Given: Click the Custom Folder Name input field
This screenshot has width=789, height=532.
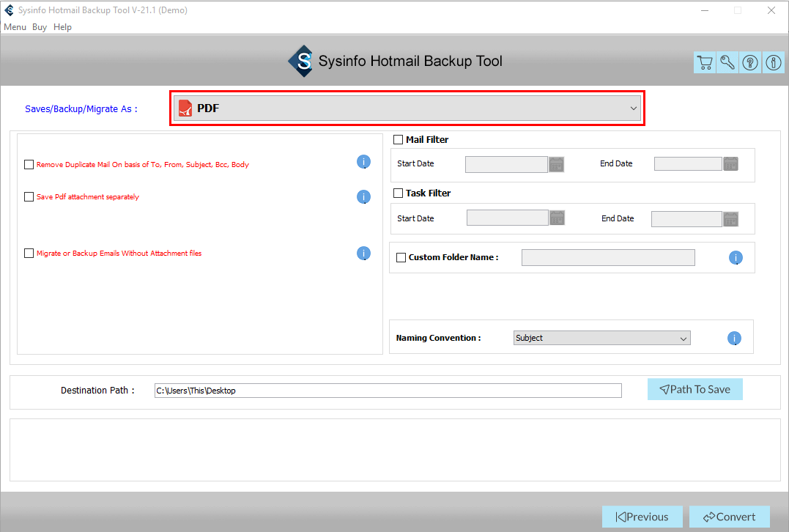Looking at the screenshot, I should [x=608, y=258].
